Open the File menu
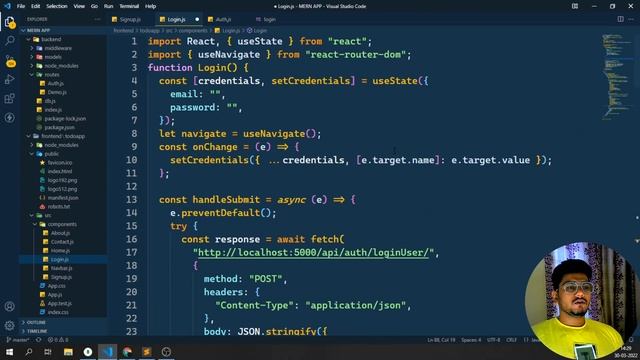The height and width of the screenshot is (360, 640). click(21, 6)
